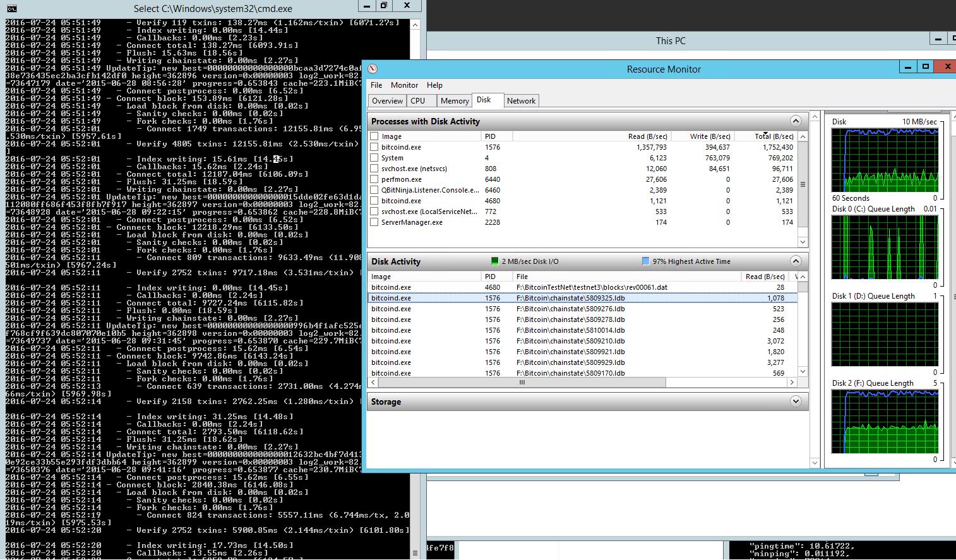Switch to the Network tab
Screen dimensions: 956x560
[521, 101]
